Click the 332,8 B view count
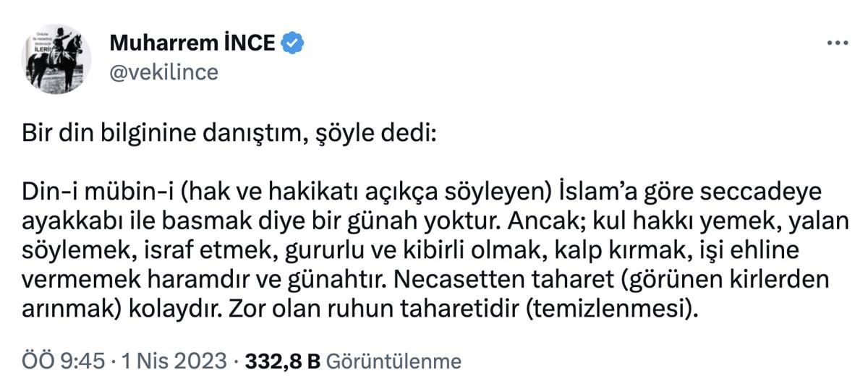This screenshot has width=868, height=389. [x=283, y=360]
